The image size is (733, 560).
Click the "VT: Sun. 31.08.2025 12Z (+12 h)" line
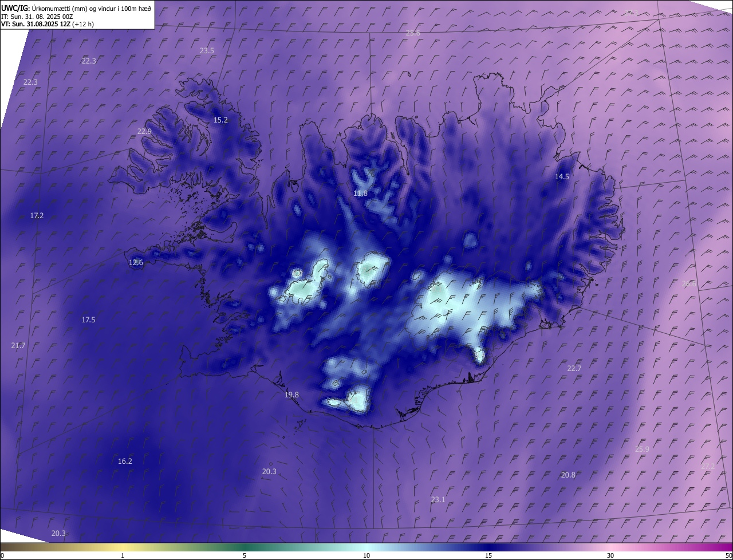coord(48,24)
